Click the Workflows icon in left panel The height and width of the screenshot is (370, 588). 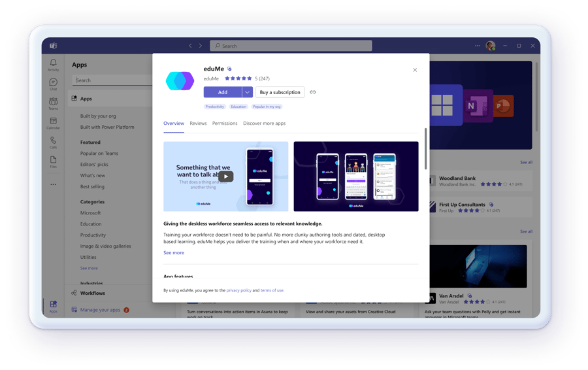click(74, 293)
